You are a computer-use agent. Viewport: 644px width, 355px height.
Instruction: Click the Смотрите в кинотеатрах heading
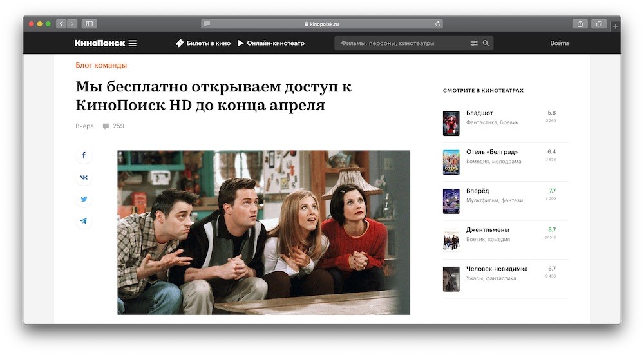(x=483, y=90)
